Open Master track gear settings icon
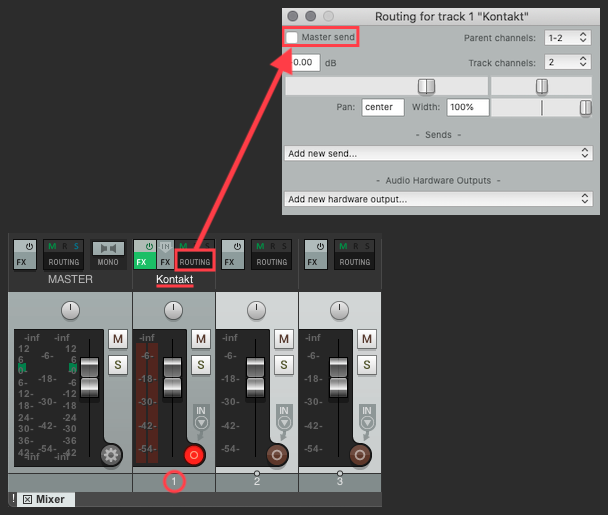This screenshot has height=515, width=608. point(111,455)
